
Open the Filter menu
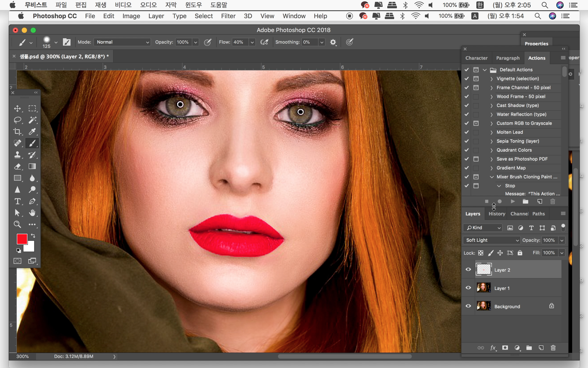pos(228,16)
